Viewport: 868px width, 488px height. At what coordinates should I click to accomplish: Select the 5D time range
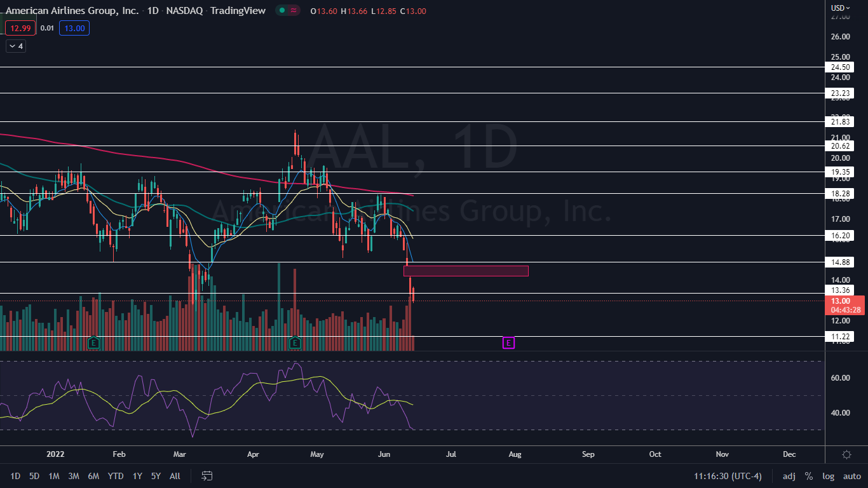pos(34,476)
